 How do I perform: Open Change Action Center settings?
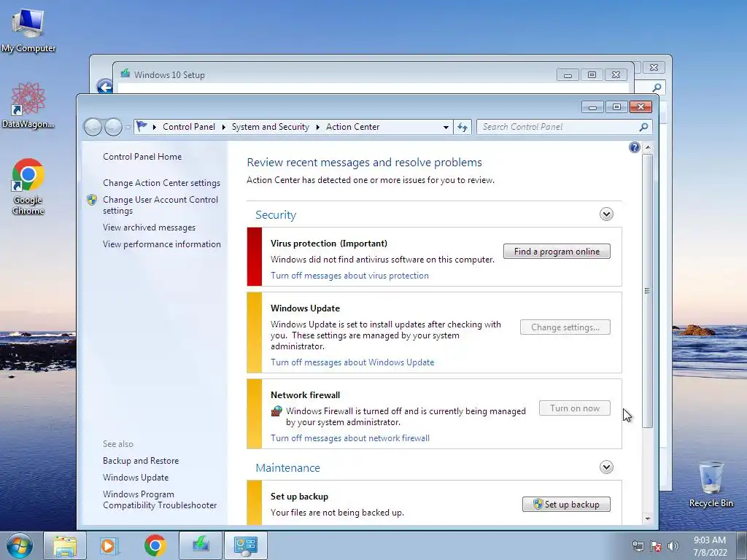click(x=161, y=183)
